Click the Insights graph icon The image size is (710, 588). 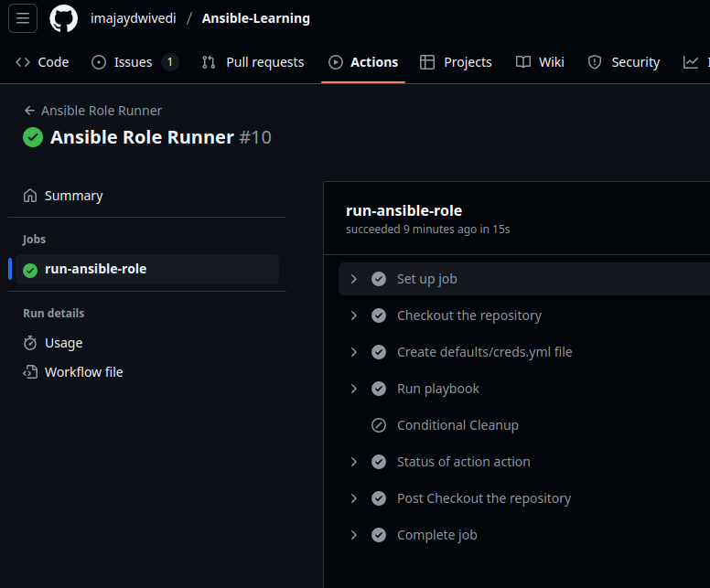click(691, 62)
